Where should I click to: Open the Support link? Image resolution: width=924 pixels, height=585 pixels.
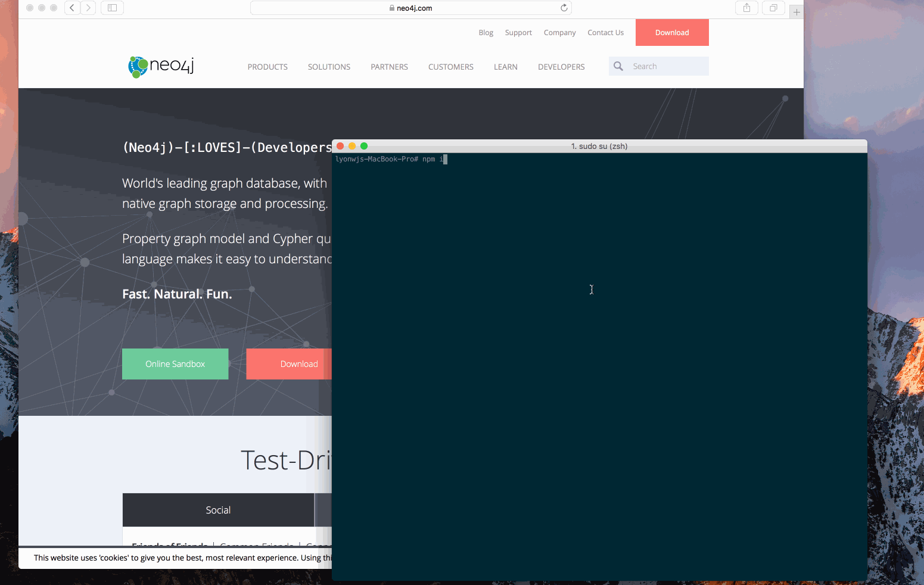point(518,33)
